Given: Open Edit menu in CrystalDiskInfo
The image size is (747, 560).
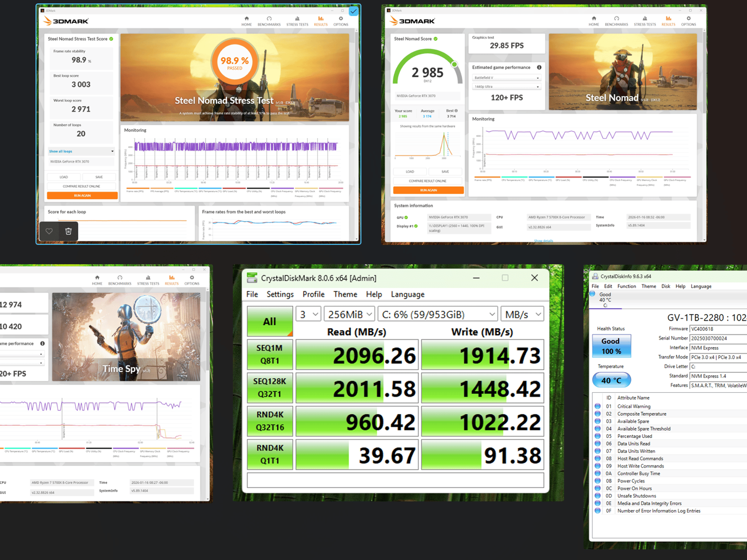Looking at the screenshot, I should click(x=608, y=286).
